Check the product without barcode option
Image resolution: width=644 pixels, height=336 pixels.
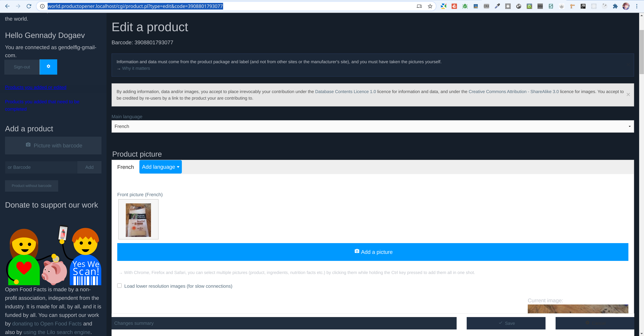pyautogui.click(x=32, y=185)
